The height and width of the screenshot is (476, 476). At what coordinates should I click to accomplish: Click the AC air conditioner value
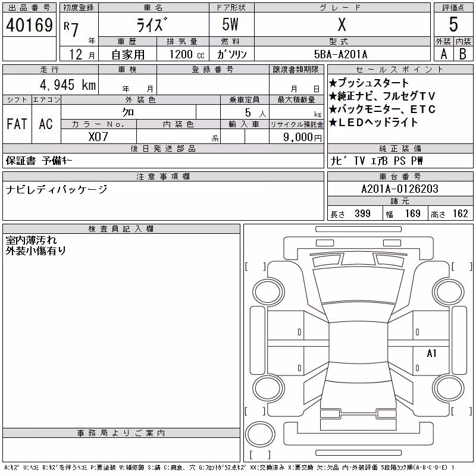[46, 124]
